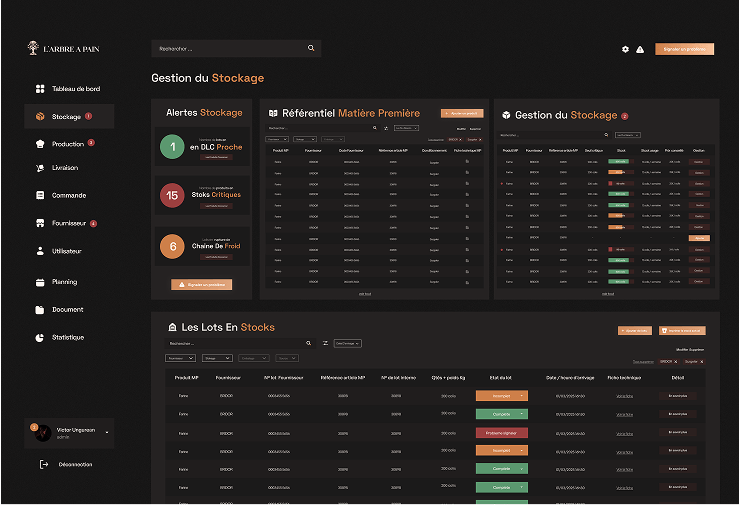Go to Production in the sidebar

pos(69,144)
